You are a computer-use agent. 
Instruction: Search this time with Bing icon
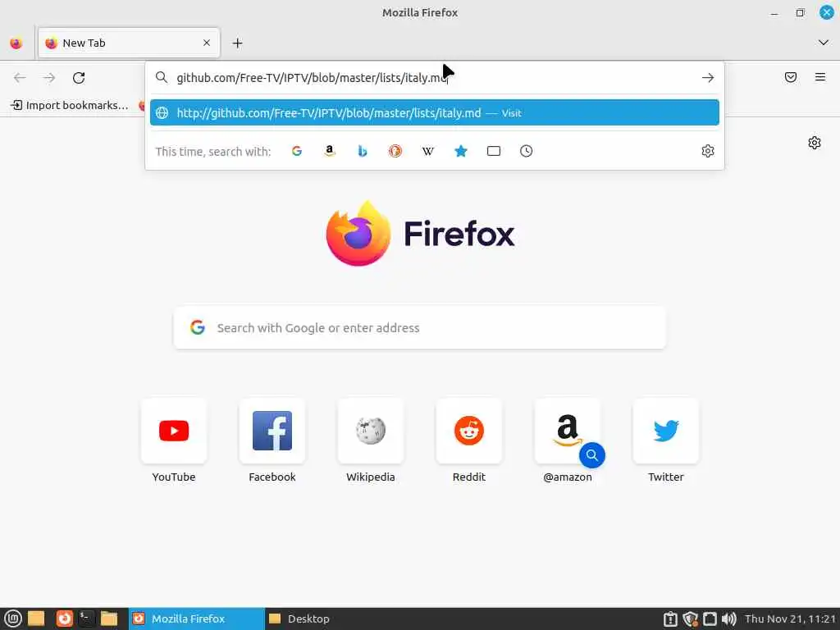[362, 151]
